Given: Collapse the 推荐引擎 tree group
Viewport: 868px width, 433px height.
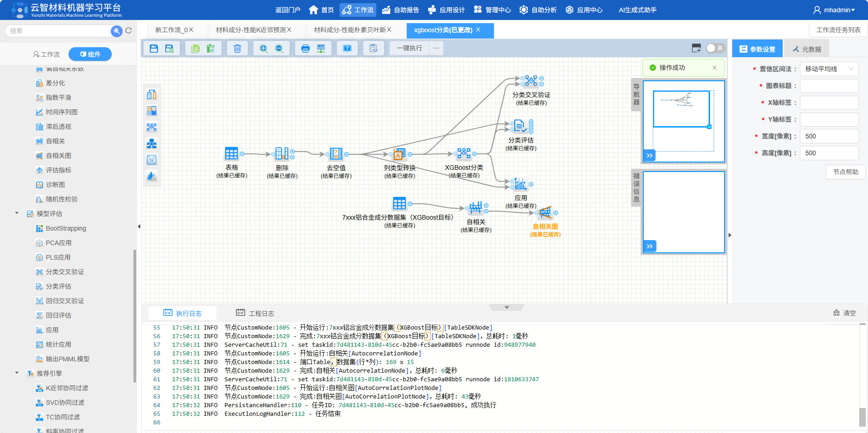Looking at the screenshot, I should click(x=17, y=373).
